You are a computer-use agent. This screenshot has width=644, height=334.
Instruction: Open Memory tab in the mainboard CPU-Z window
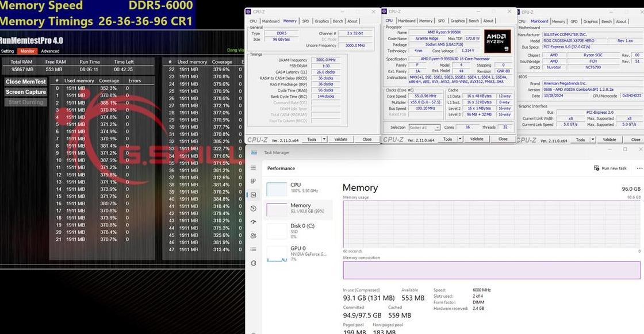[x=558, y=21]
